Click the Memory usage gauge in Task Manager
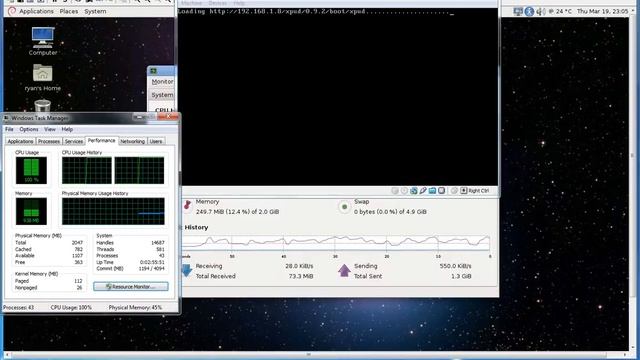 click(31, 211)
